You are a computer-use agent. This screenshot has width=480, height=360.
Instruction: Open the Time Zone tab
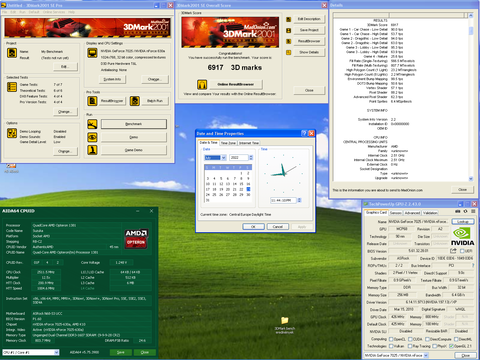tap(228, 143)
